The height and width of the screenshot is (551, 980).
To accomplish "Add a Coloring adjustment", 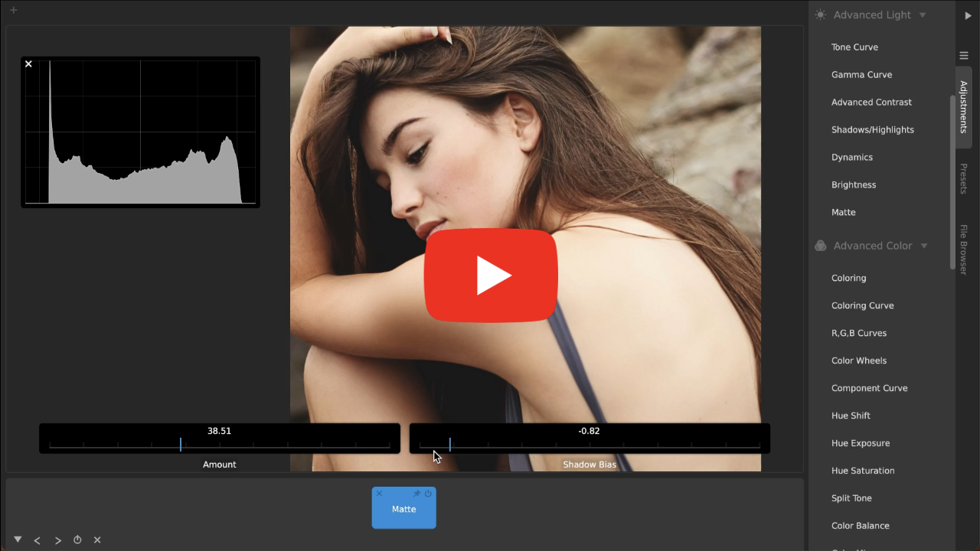I will (x=849, y=278).
